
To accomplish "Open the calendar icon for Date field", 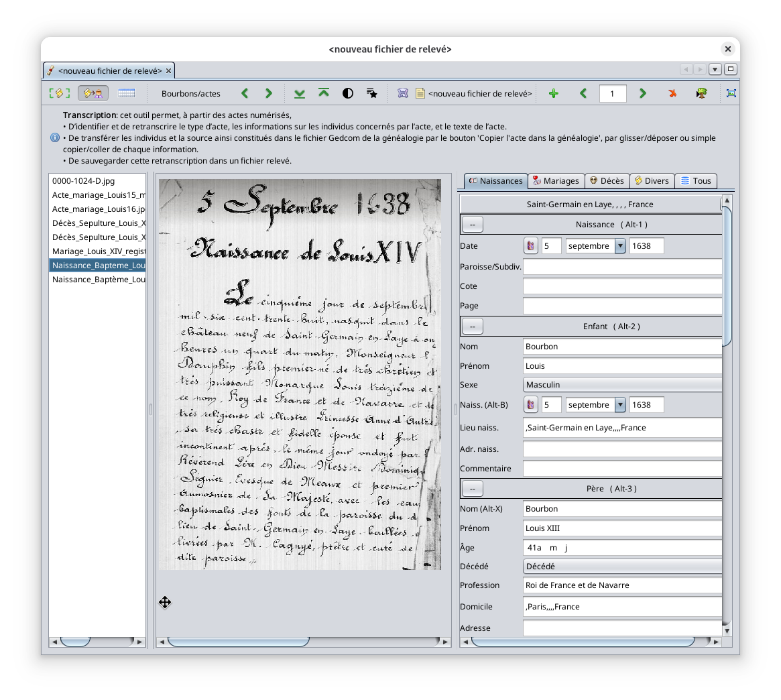I will tap(530, 245).
